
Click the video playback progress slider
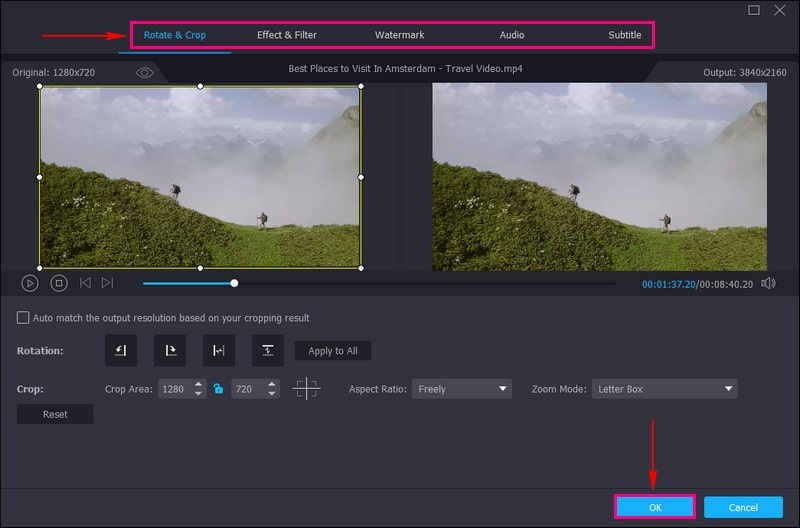[380, 283]
